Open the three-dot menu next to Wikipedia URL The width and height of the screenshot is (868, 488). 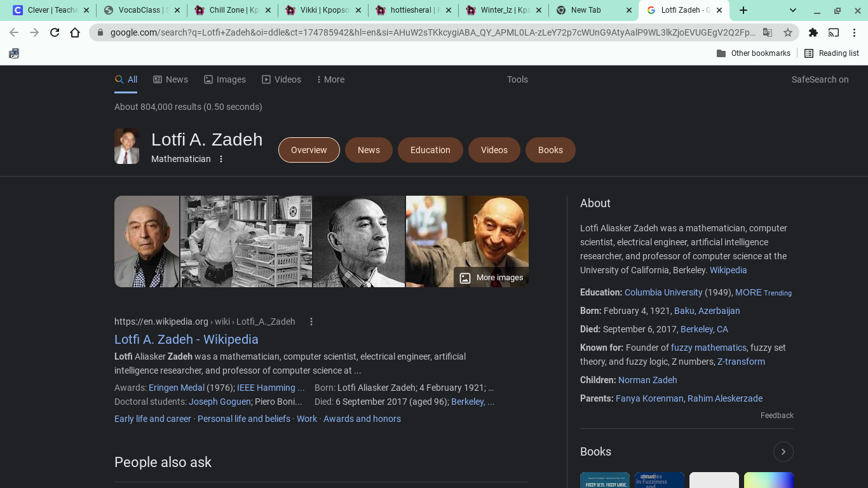(x=311, y=322)
